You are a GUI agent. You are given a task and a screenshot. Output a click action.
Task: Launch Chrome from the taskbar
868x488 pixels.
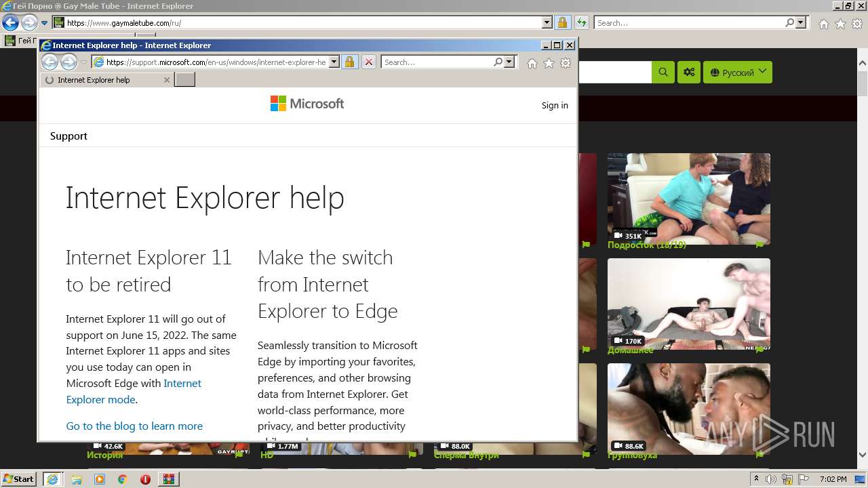click(x=122, y=479)
